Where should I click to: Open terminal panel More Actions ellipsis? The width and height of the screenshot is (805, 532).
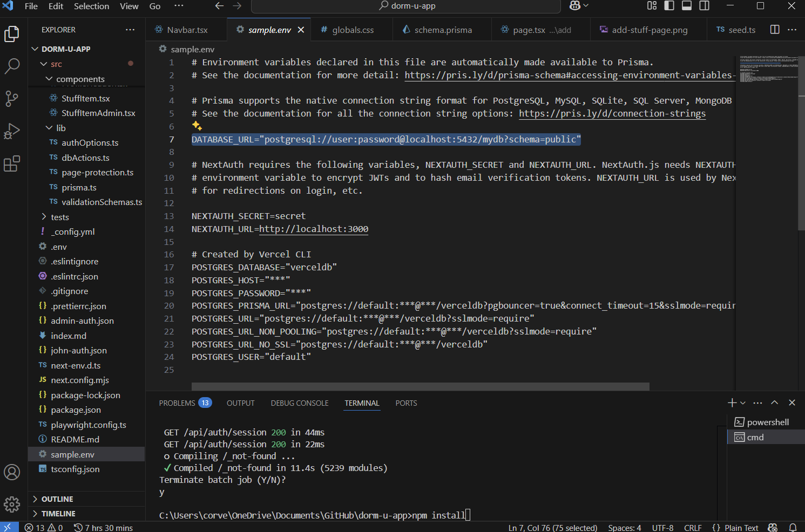758,403
